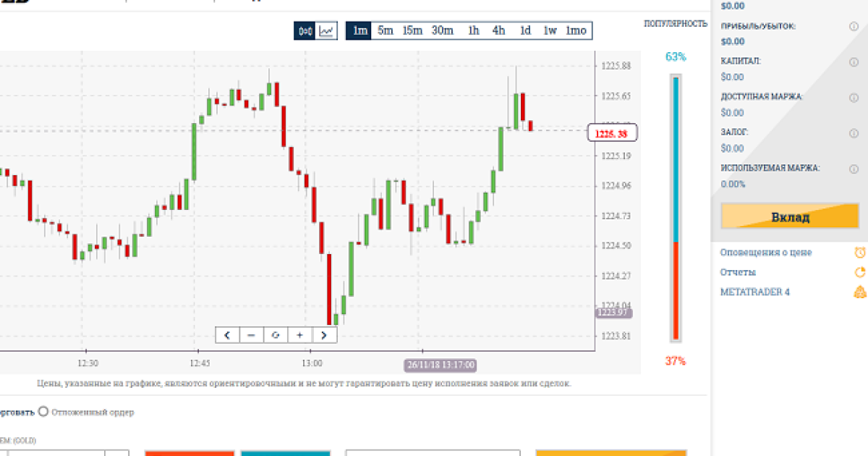
Task: Click the MetaTrader 4 icon
Action: pyautogui.click(x=860, y=292)
